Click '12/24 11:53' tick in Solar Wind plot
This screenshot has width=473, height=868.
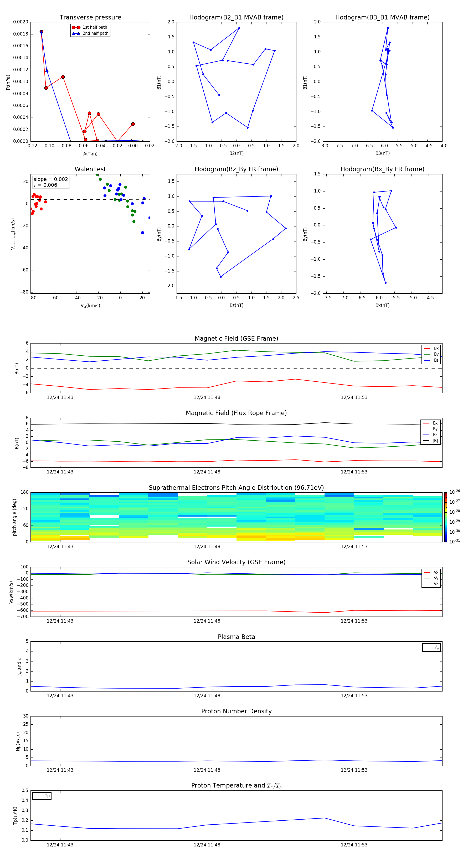354,621
